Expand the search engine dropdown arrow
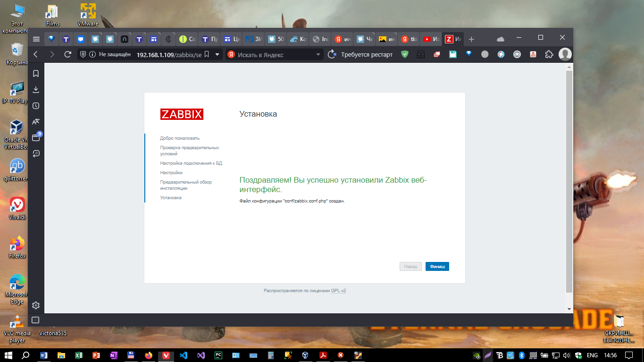 318,55
